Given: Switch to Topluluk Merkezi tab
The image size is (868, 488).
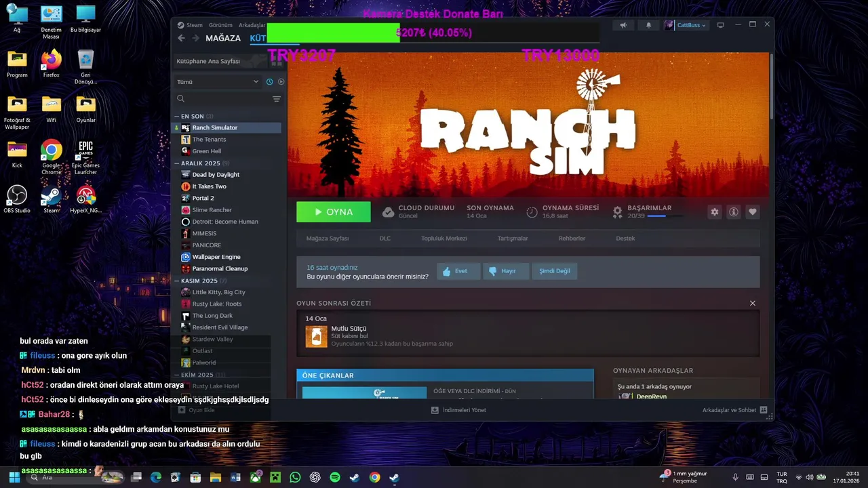Looking at the screenshot, I should [444, 239].
